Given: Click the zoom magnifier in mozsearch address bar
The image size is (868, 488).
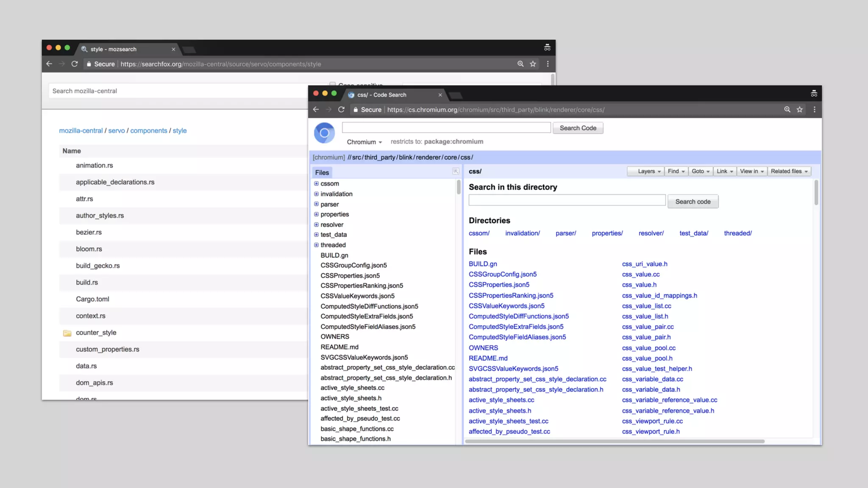Looking at the screenshot, I should (520, 64).
